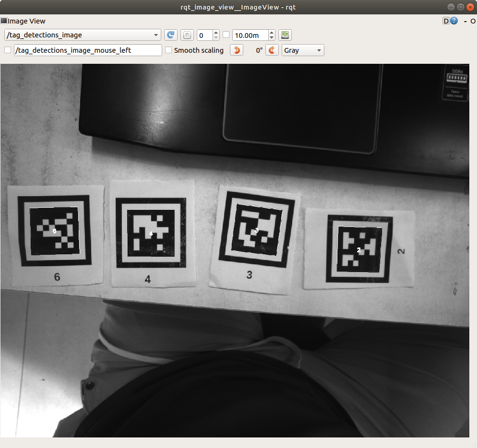The width and height of the screenshot is (477, 448).
Task: Open the /tag_detections_image topic dropdown
Action: pos(83,35)
